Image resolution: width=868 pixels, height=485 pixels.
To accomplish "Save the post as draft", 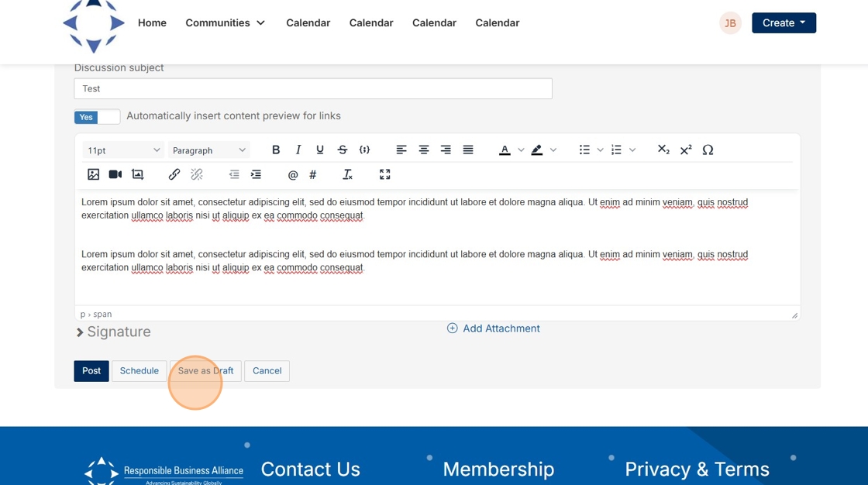I will tap(205, 371).
